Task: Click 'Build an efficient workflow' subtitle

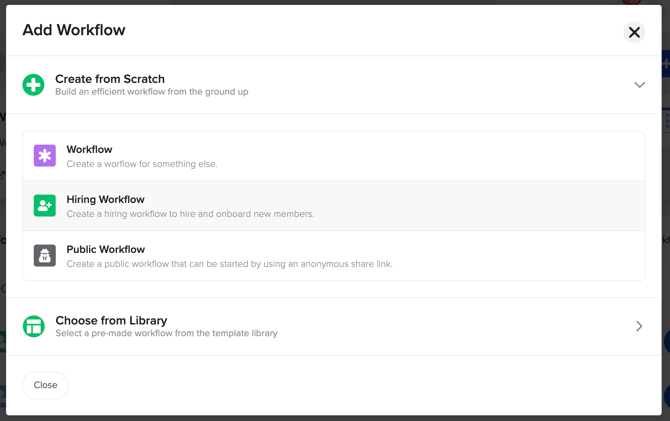Action: (152, 92)
